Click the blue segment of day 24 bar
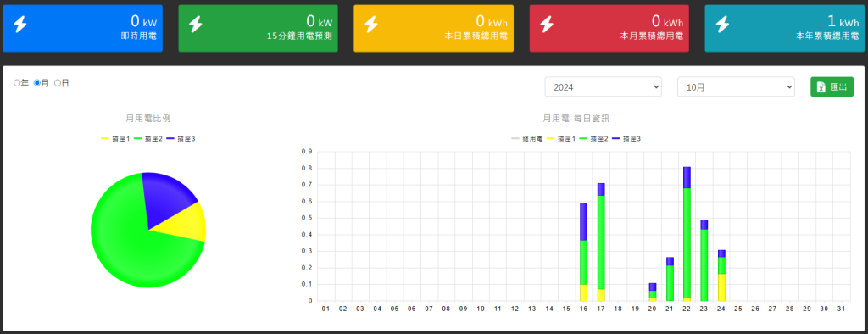868x334 pixels. [x=721, y=253]
